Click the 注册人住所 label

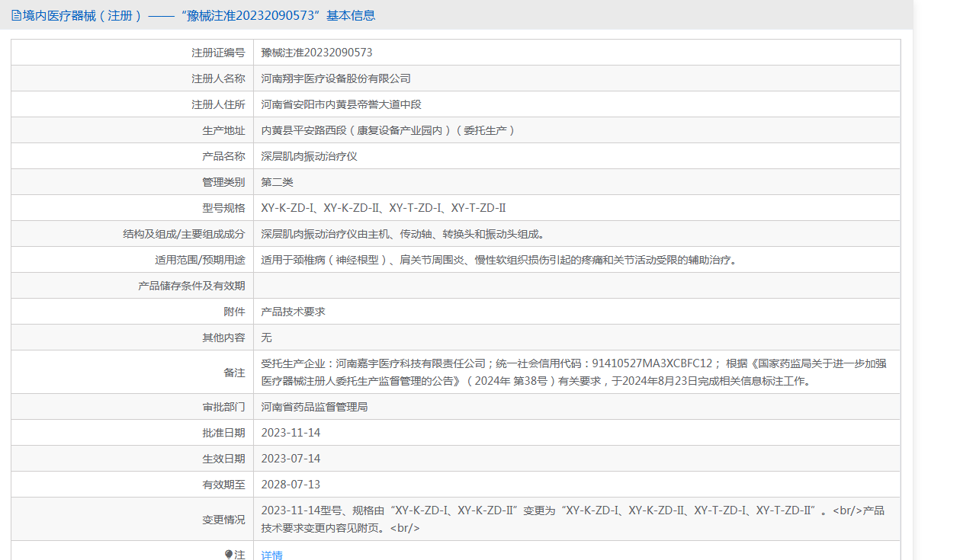[x=218, y=104]
